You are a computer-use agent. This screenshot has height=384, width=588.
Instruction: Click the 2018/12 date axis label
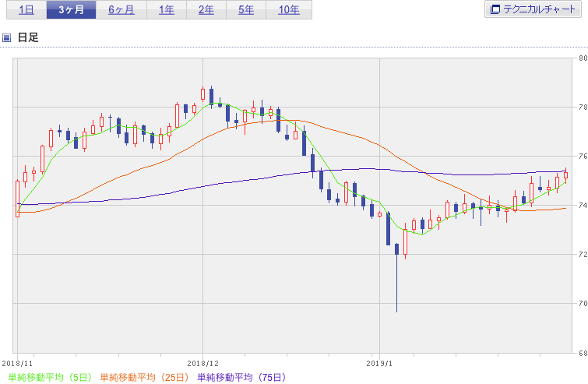click(202, 364)
